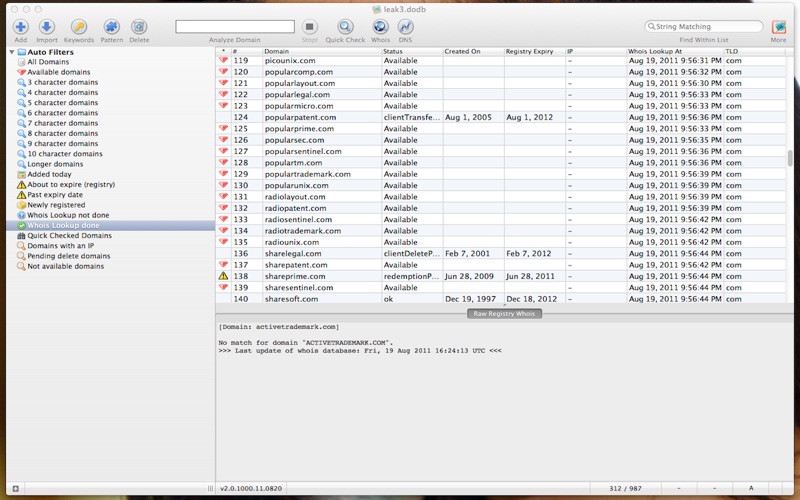Select the populartrademark.com domain

pyautogui.click(x=308, y=174)
